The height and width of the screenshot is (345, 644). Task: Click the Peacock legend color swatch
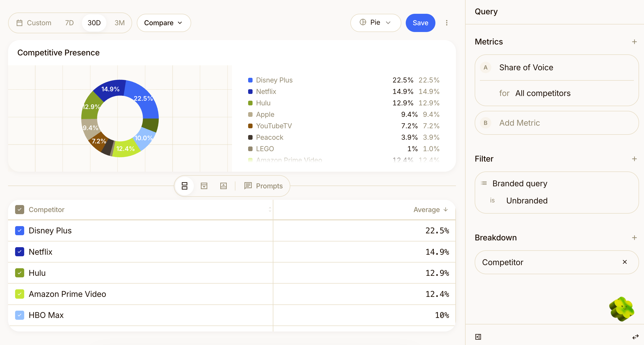[250, 137]
